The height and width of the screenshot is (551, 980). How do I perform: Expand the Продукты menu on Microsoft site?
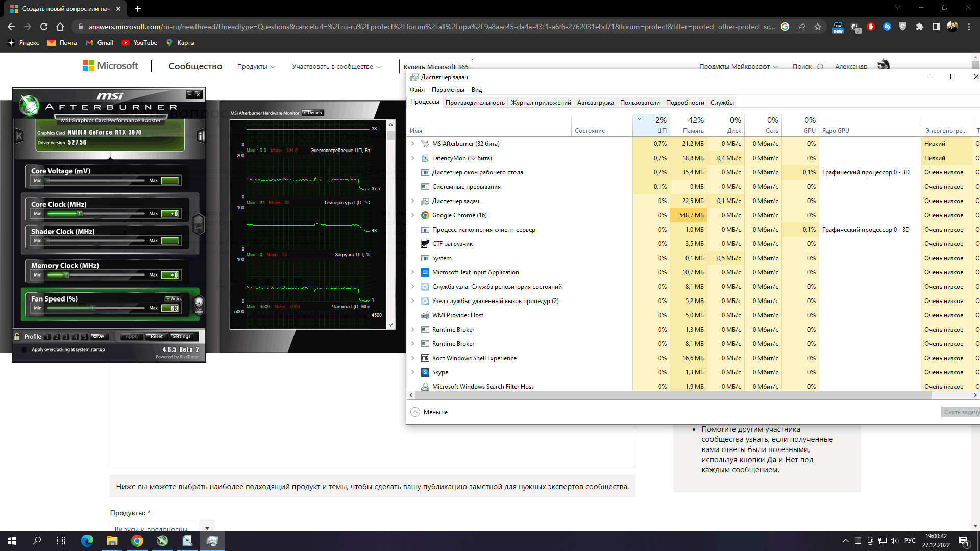pos(256,67)
